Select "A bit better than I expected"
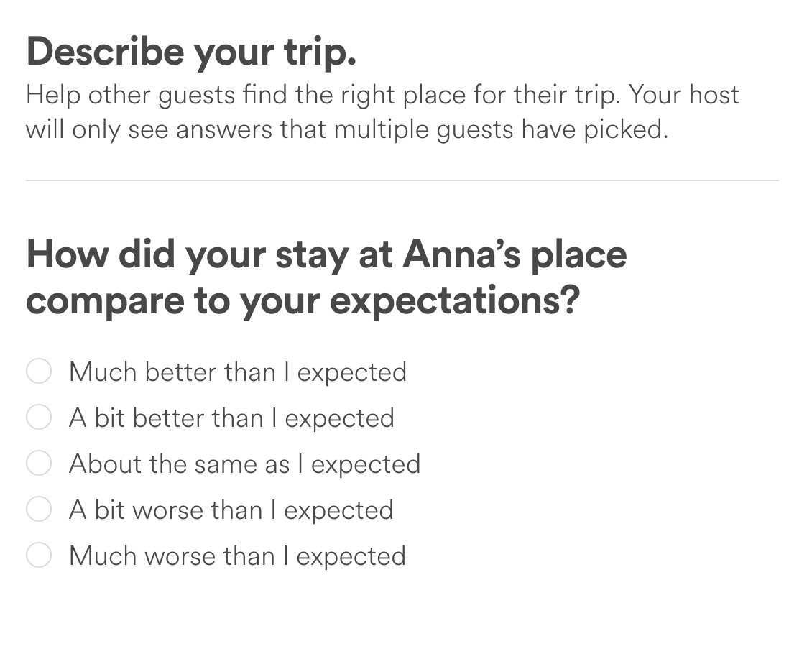The width and height of the screenshot is (812, 654). pos(39,418)
